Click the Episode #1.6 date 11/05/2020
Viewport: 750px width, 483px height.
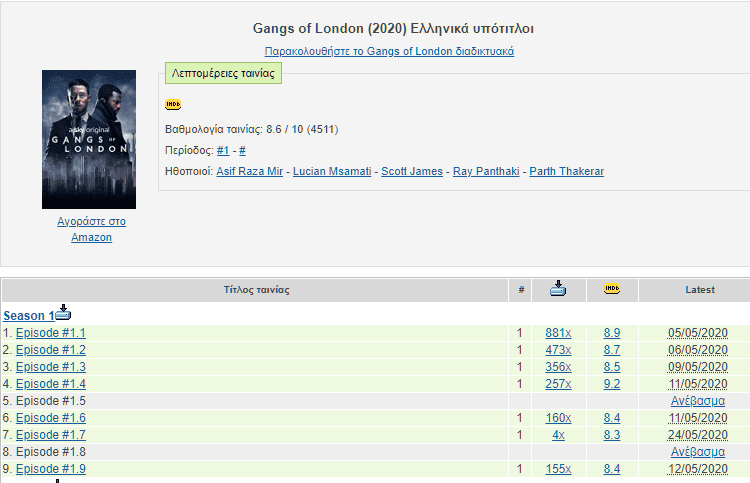coord(698,418)
